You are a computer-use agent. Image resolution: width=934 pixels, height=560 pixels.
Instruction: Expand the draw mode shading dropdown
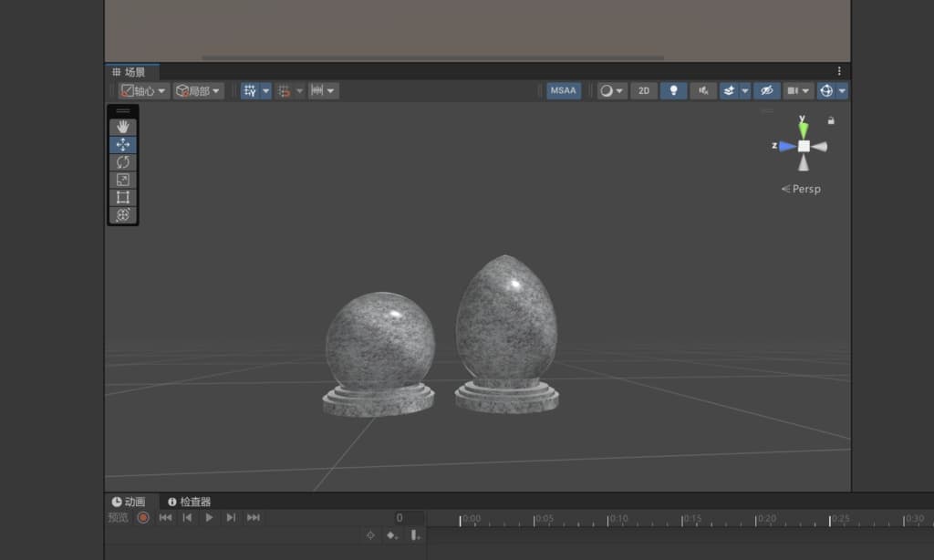point(611,91)
